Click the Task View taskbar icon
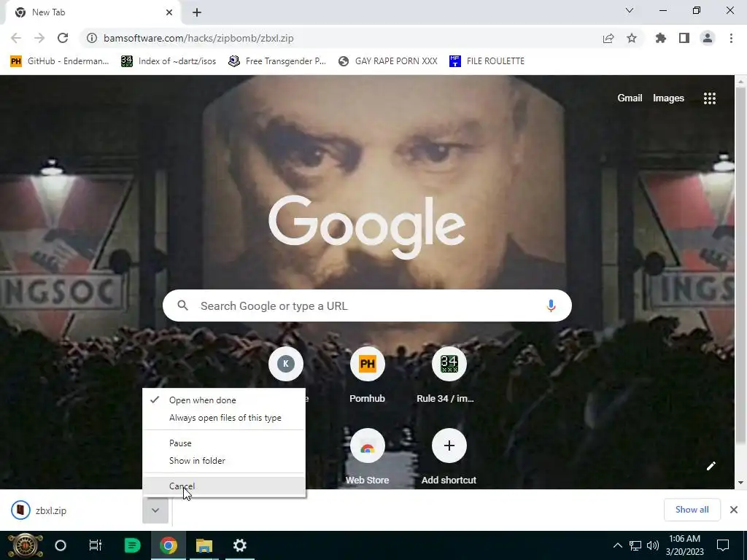Viewport: 747px width, 560px height. (x=96, y=545)
